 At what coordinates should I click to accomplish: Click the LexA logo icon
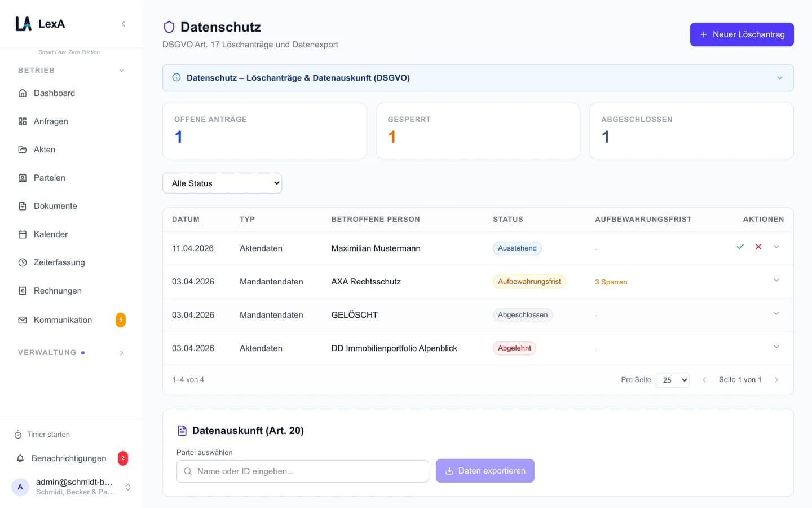click(x=23, y=24)
